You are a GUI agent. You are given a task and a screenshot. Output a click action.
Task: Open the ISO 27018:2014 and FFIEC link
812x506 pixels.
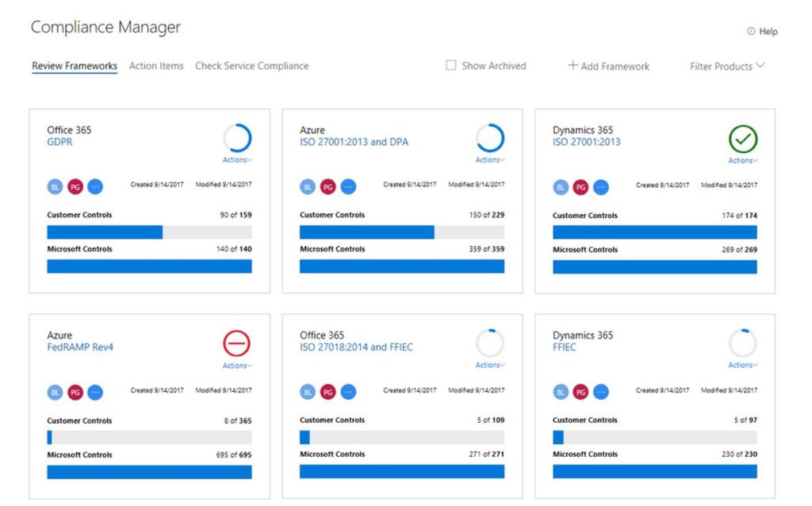pos(356,347)
